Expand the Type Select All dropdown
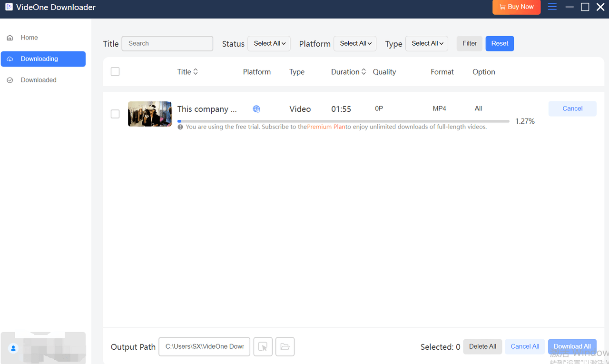 point(427,43)
